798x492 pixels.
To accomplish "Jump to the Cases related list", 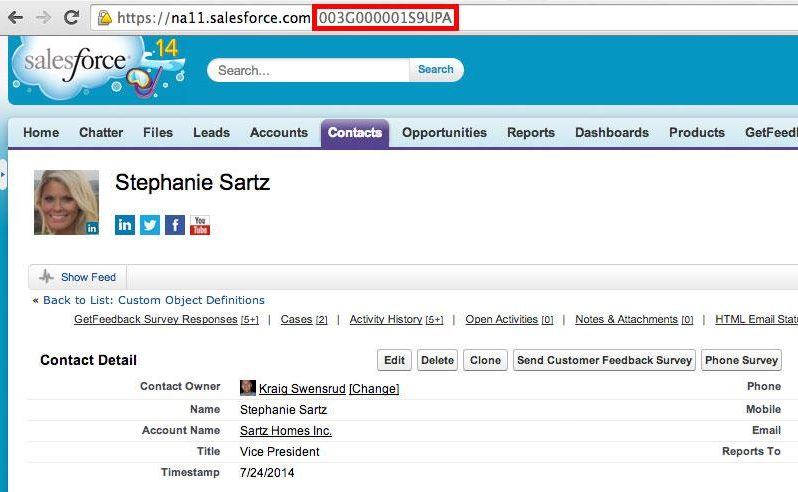I will [x=304, y=319].
